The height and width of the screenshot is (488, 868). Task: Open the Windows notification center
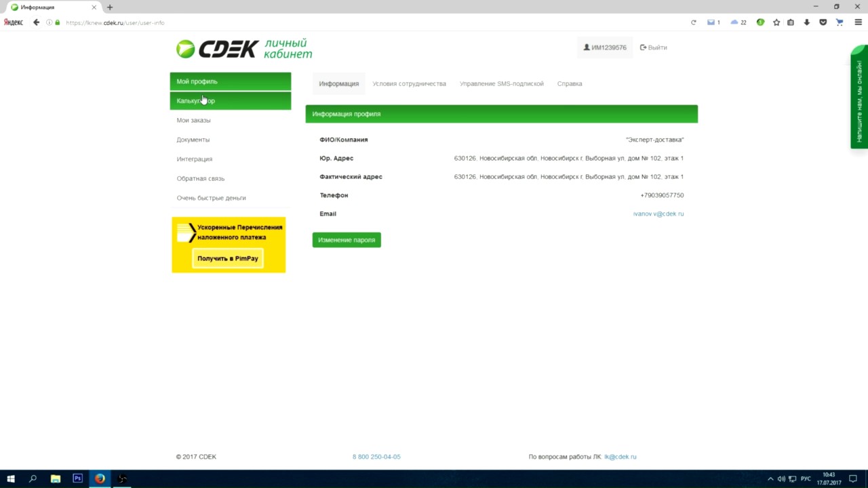pos(853,479)
